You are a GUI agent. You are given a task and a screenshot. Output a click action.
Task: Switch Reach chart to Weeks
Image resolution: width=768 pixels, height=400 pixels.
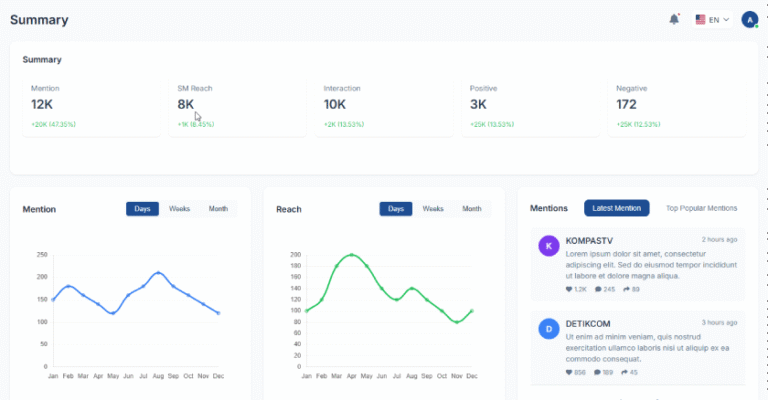433,209
